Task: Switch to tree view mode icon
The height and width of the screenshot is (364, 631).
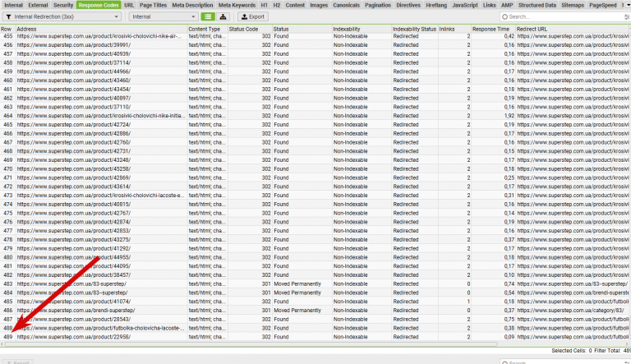Action: [x=223, y=16]
